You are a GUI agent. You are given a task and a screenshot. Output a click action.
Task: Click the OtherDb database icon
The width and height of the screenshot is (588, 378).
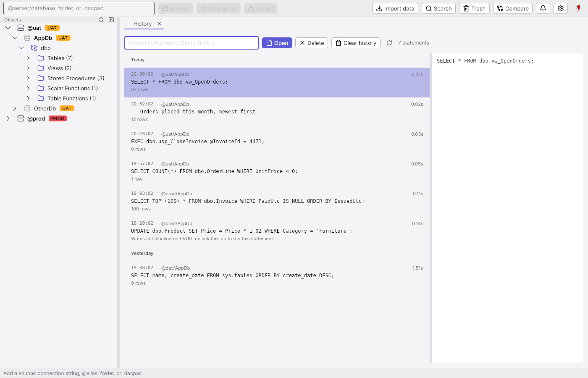coord(27,108)
